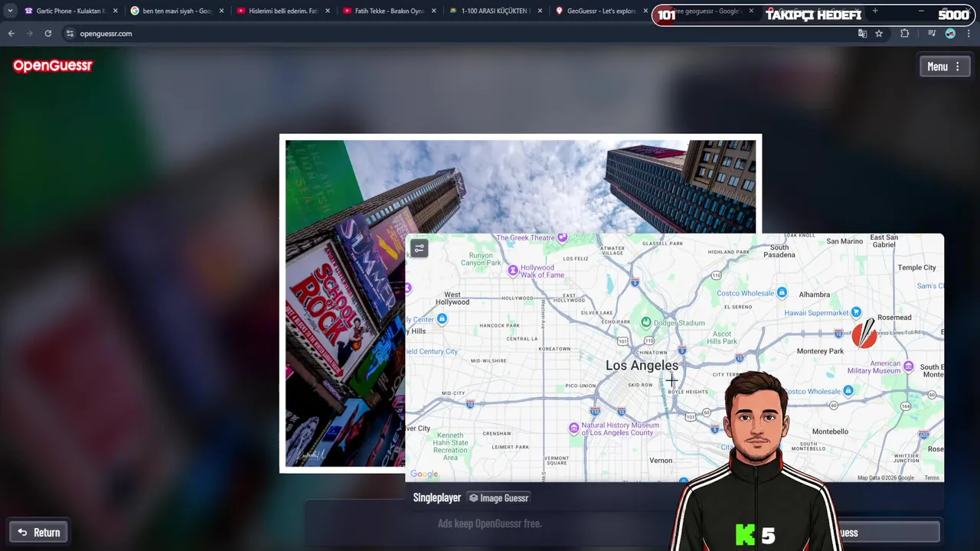Click the Natural History Museum pin

click(x=574, y=429)
